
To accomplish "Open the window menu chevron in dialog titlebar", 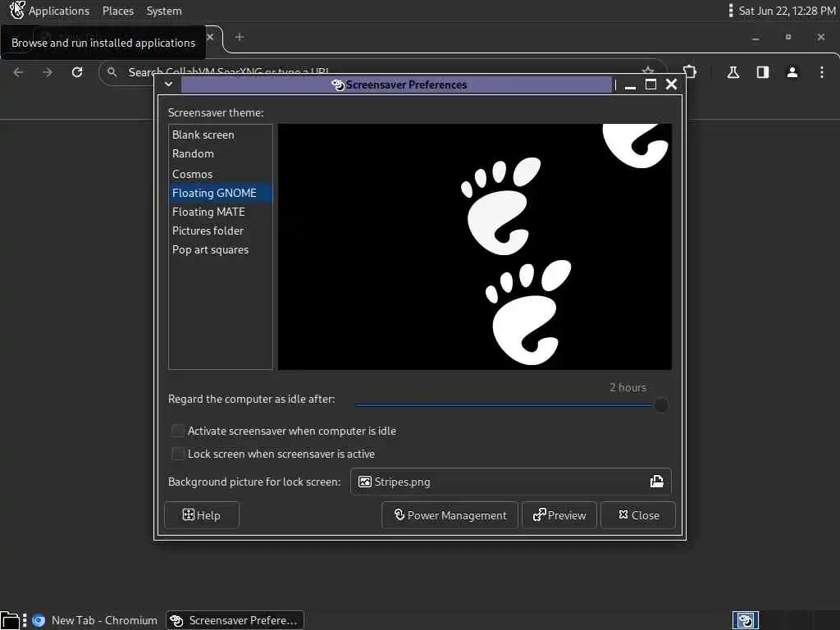I will pyautogui.click(x=168, y=84).
